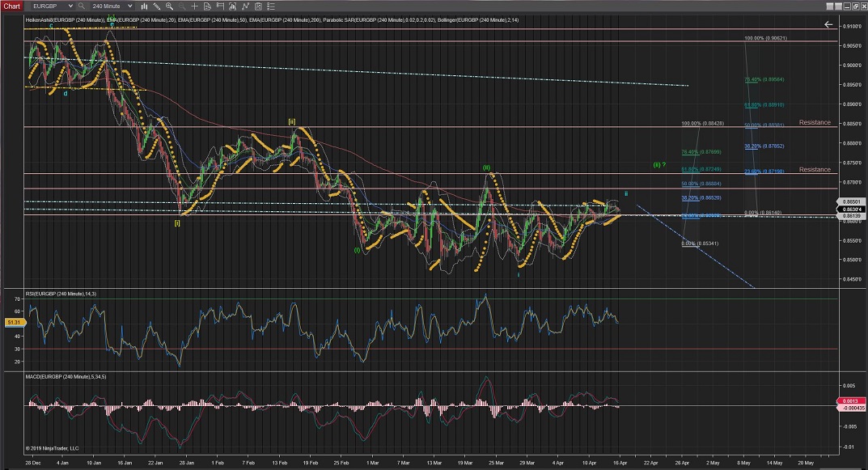Click the yellow 51.31 RSI value marker

(14, 322)
